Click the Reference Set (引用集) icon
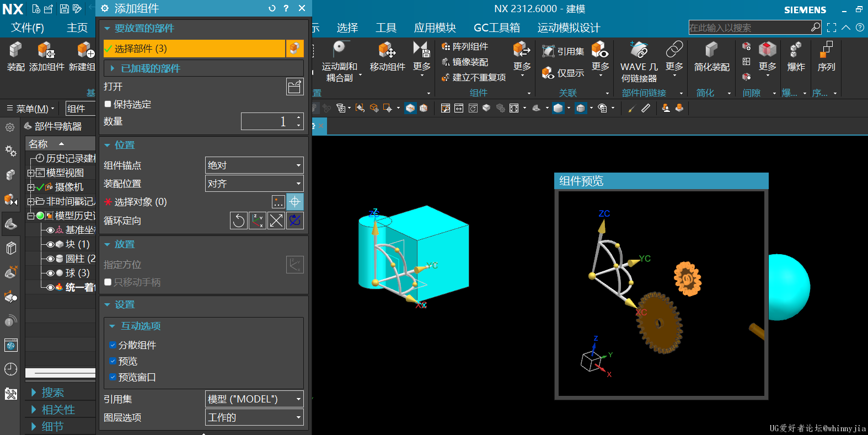The width and height of the screenshot is (868, 435). point(548,51)
